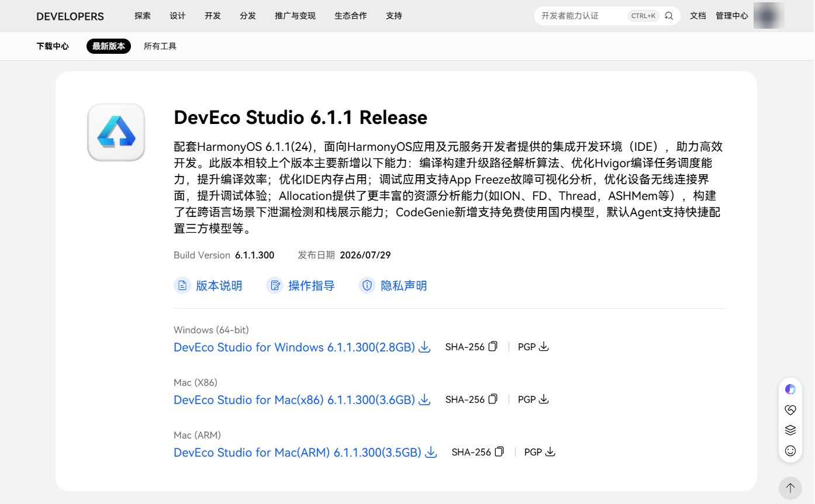The width and height of the screenshot is (815, 504).
Task: Click the Windows (64-bit) platform label
Action: 211,330
